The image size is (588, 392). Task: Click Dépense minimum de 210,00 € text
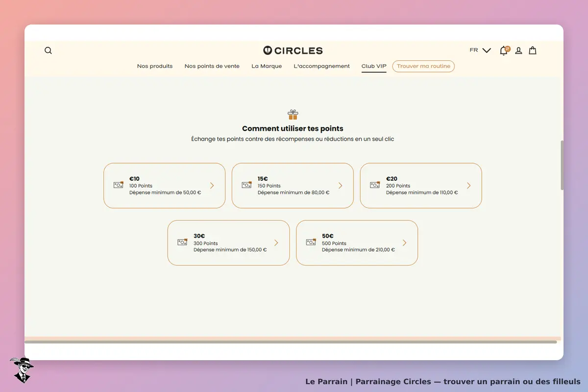coord(358,250)
